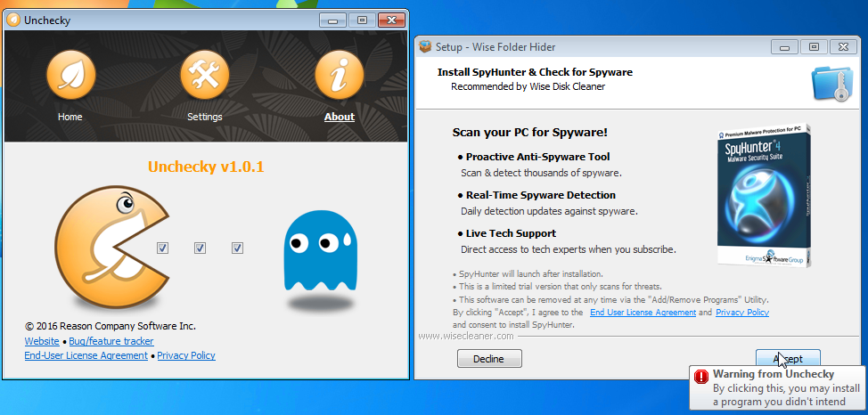Click the Scan your PC for Spyware heading
The image size is (868, 415).
tap(529, 133)
